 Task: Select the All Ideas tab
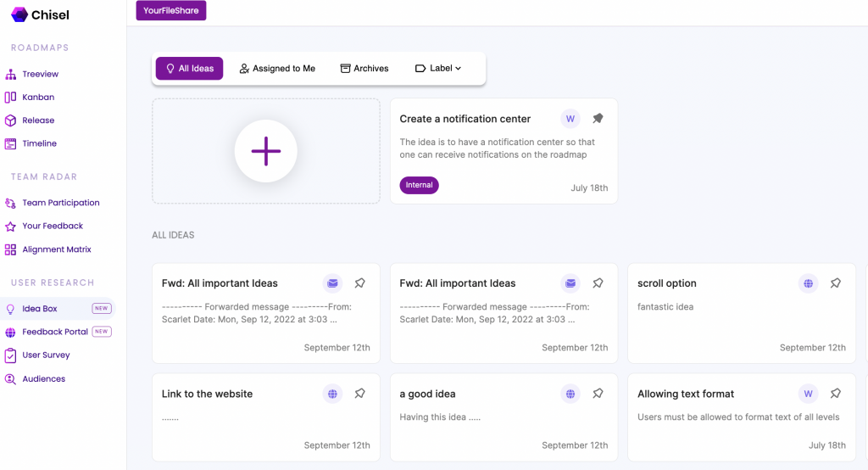(189, 68)
